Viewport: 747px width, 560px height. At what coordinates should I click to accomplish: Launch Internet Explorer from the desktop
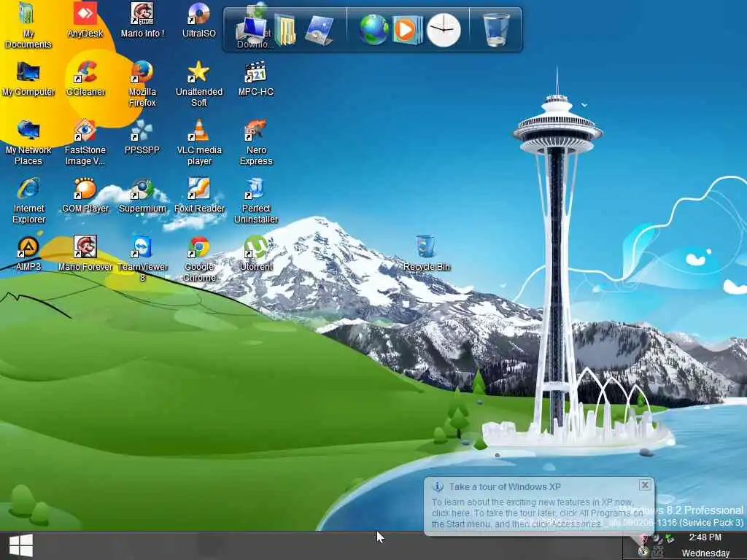point(28,201)
